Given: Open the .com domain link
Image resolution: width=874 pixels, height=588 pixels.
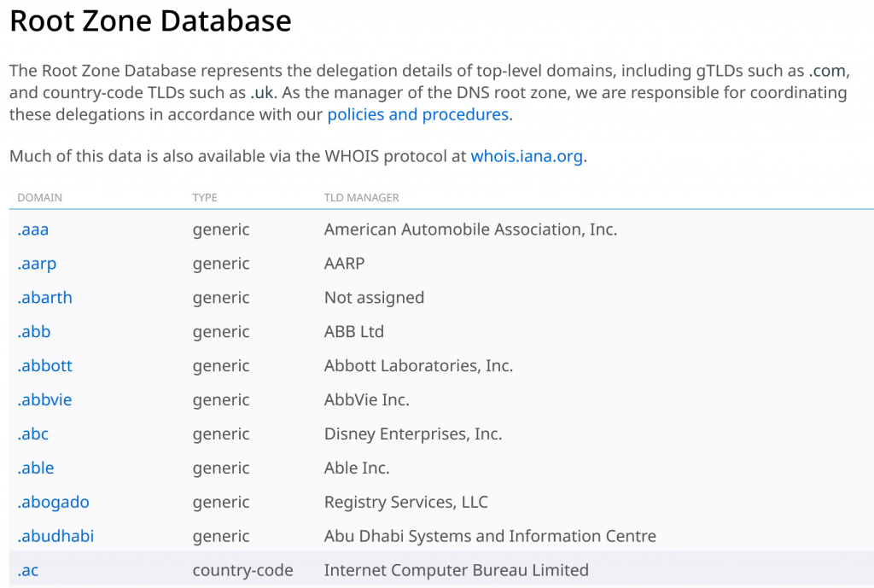Looking at the screenshot, I should (x=827, y=71).
